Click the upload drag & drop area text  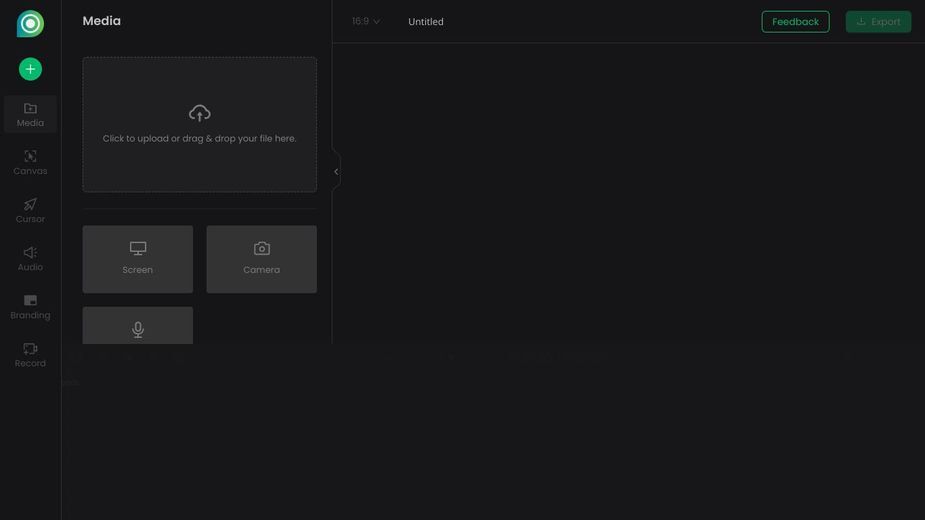click(x=199, y=139)
